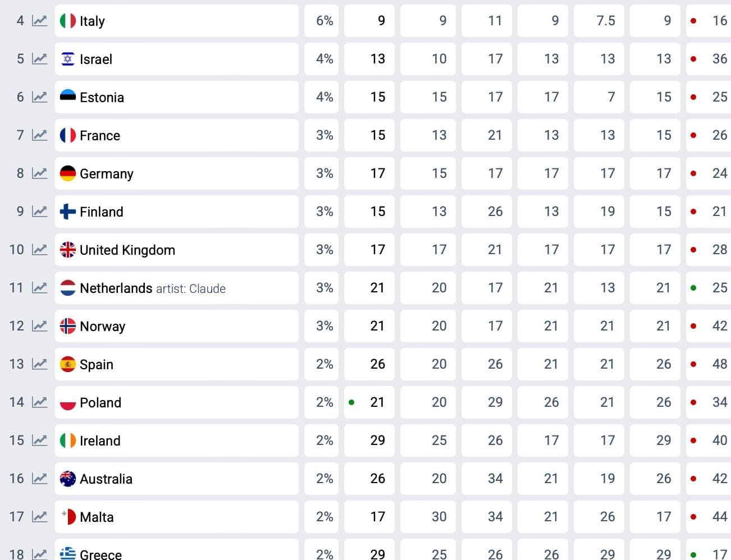Click the Netherlands artist: Claude entry
The width and height of the screenshot is (731, 560).
[x=153, y=288]
